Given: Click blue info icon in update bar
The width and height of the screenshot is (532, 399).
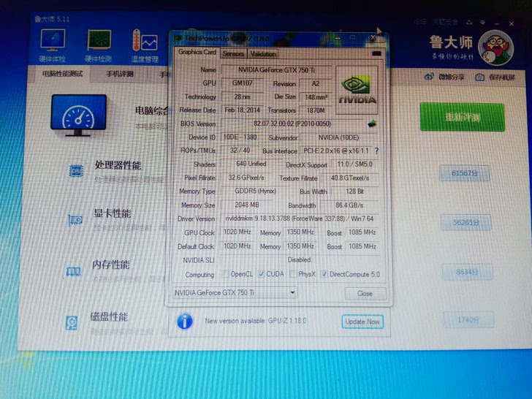Looking at the screenshot, I should pyautogui.click(x=185, y=321).
